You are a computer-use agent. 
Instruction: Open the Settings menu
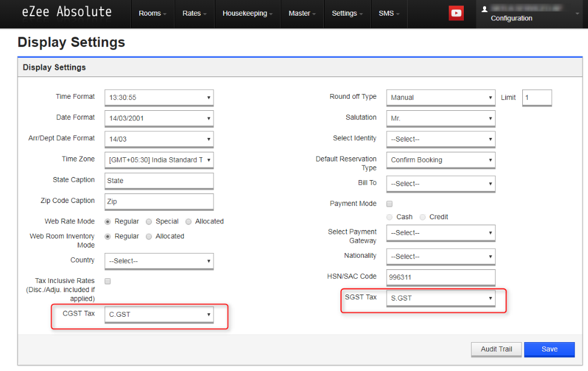tap(347, 13)
